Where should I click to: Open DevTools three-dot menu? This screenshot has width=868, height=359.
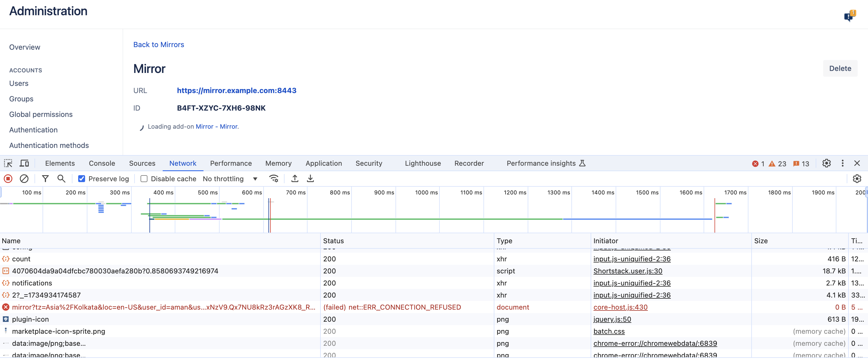842,163
